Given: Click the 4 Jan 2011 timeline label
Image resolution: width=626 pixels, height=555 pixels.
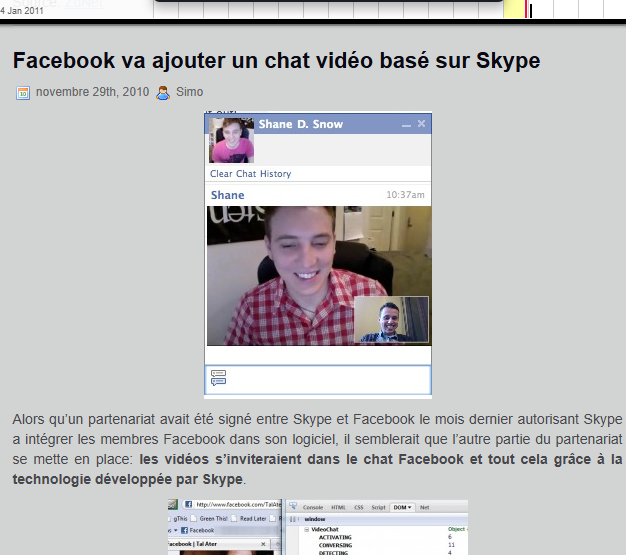Looking at the screenshot, I should (22, 11).
